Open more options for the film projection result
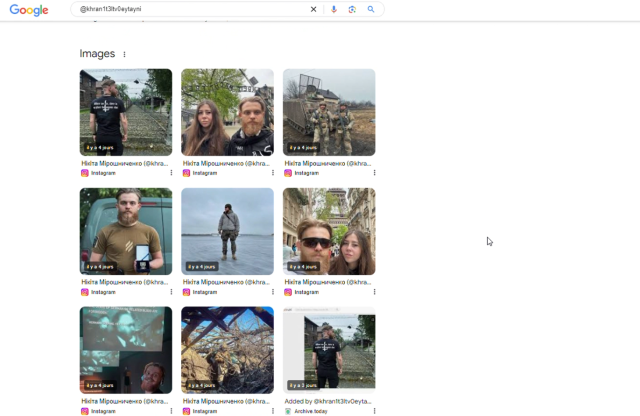640x416 pixels. click(171, 411)
